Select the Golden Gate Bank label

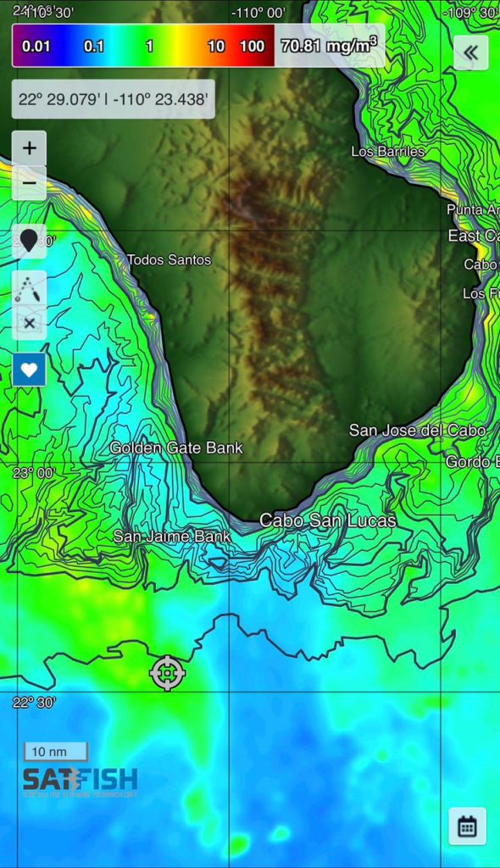(x=176, y=448)
